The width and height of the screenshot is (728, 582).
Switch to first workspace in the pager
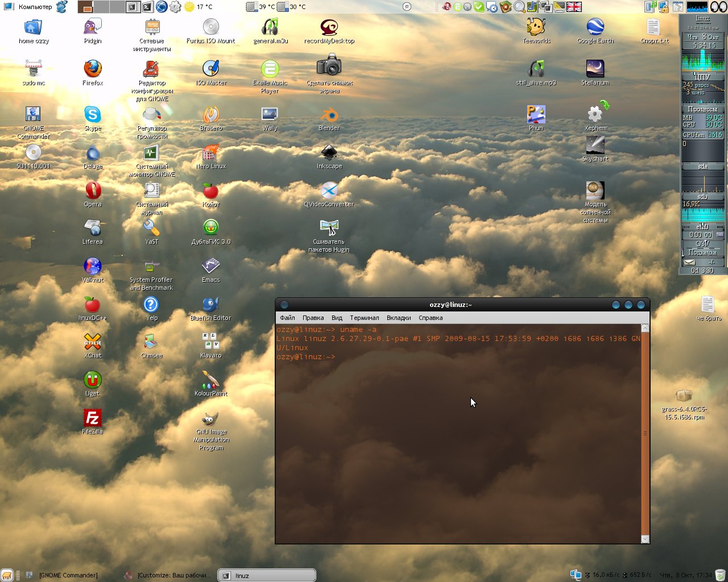point(85,7)
